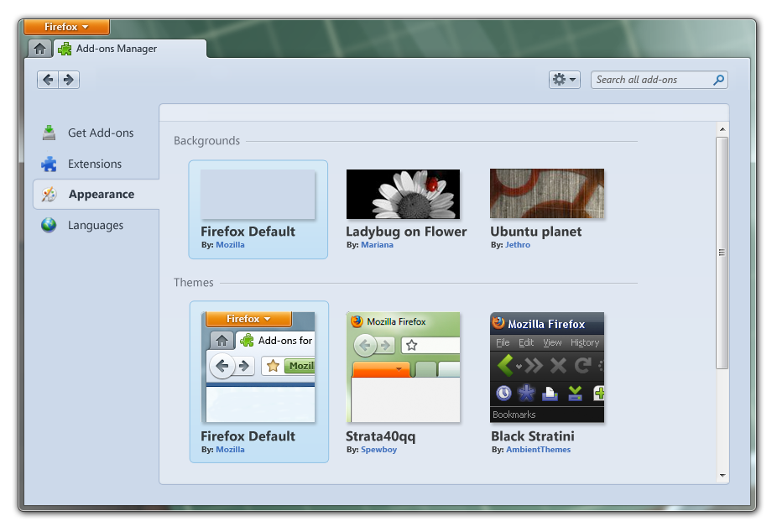777x532 pixels.
Task: Click the back navigation arrow
Action: tap(48, 80)
